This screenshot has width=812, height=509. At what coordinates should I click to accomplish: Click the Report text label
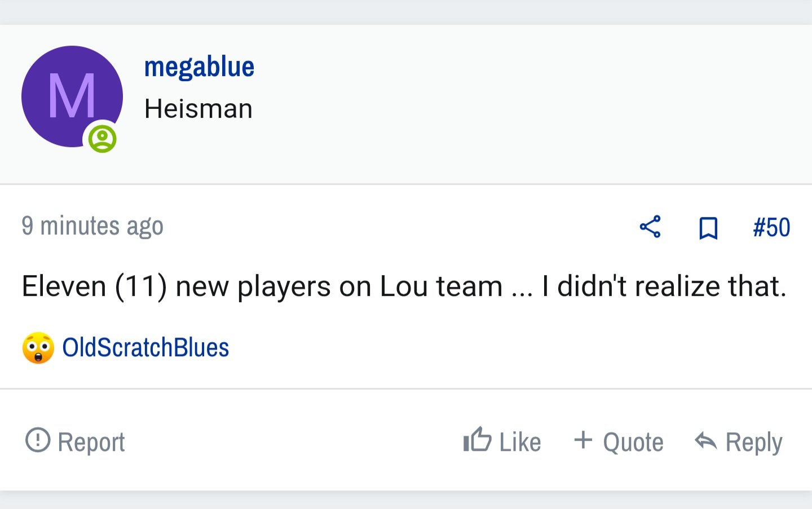[91, 442]
